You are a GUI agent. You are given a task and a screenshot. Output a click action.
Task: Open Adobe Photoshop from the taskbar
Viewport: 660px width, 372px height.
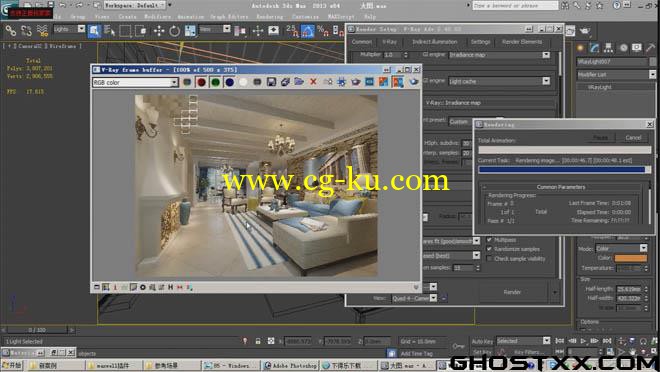point(291,365)
